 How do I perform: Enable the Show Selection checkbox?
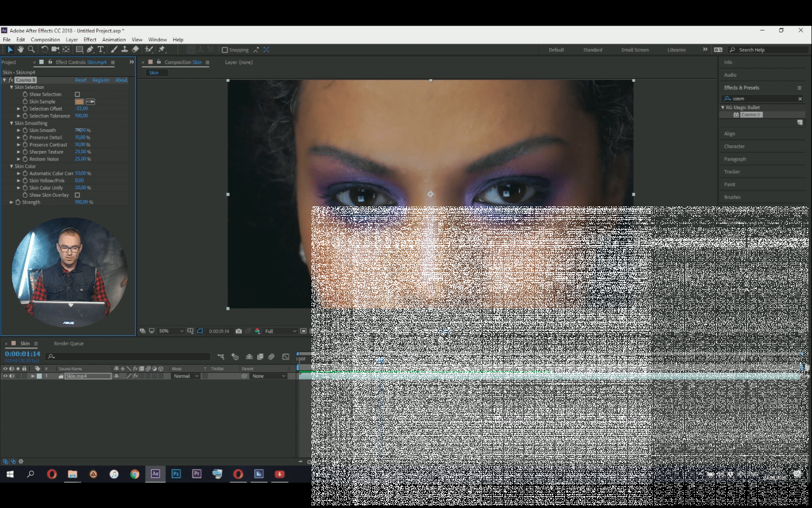click(77, 95)
